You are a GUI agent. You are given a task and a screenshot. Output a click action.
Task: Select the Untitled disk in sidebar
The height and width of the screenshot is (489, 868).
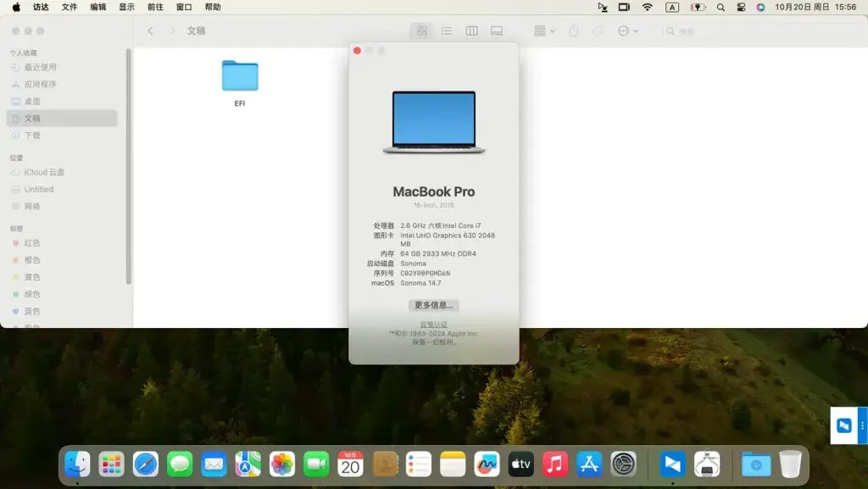coord(39,189)
